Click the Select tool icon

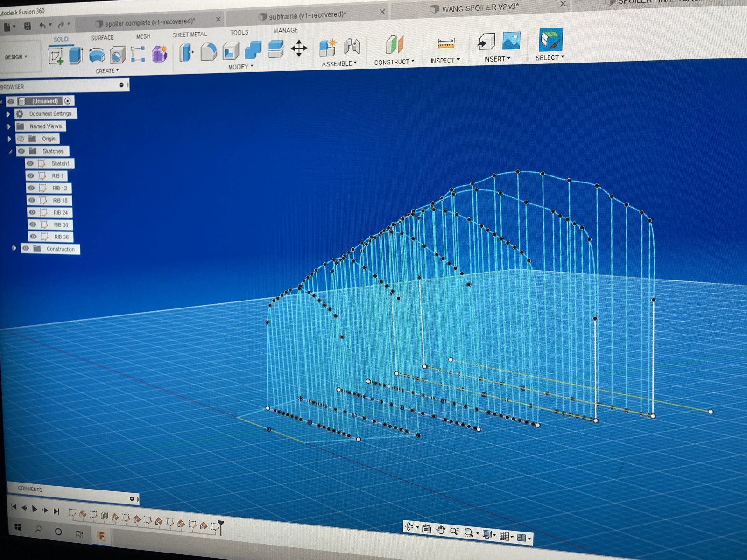[x=551, y=39]
